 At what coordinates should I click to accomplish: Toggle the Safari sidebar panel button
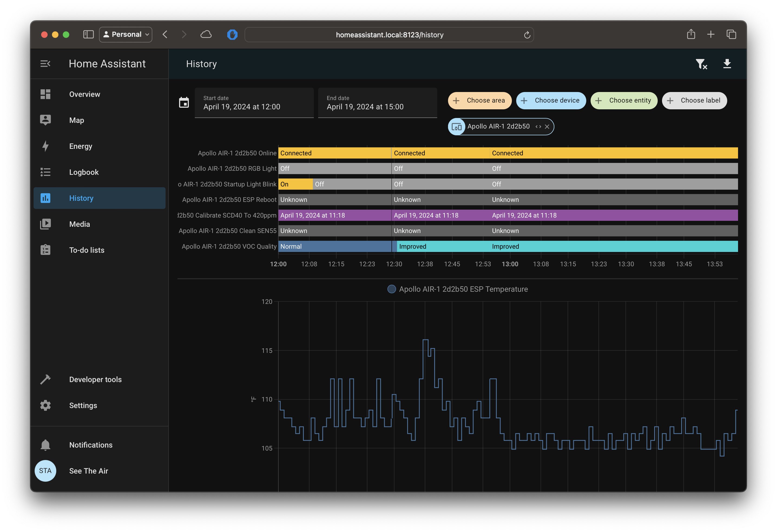[x=88, y=34]
